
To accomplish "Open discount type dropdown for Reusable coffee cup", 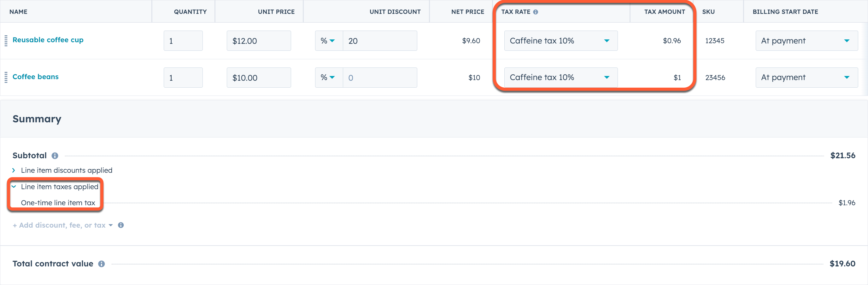I will tap(329, 41).
